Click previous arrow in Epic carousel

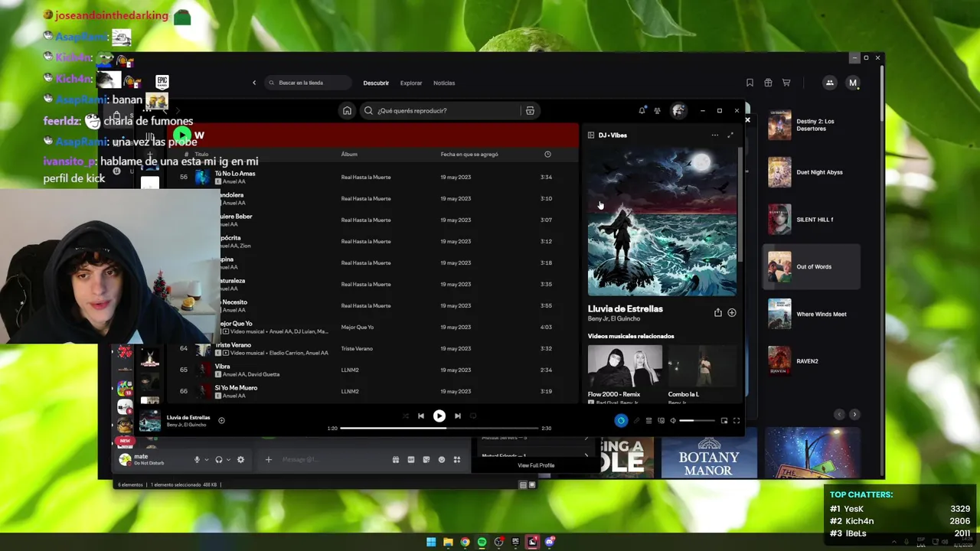coord(839,414)
